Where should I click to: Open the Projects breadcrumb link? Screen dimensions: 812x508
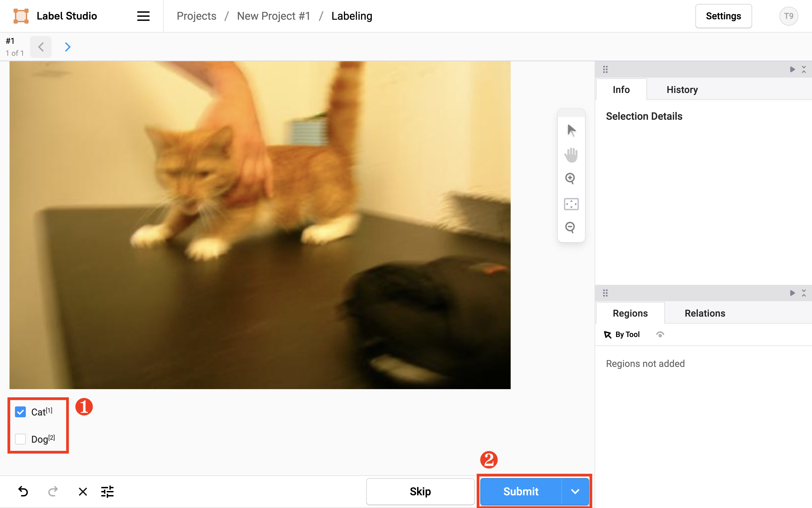[196, 16]
